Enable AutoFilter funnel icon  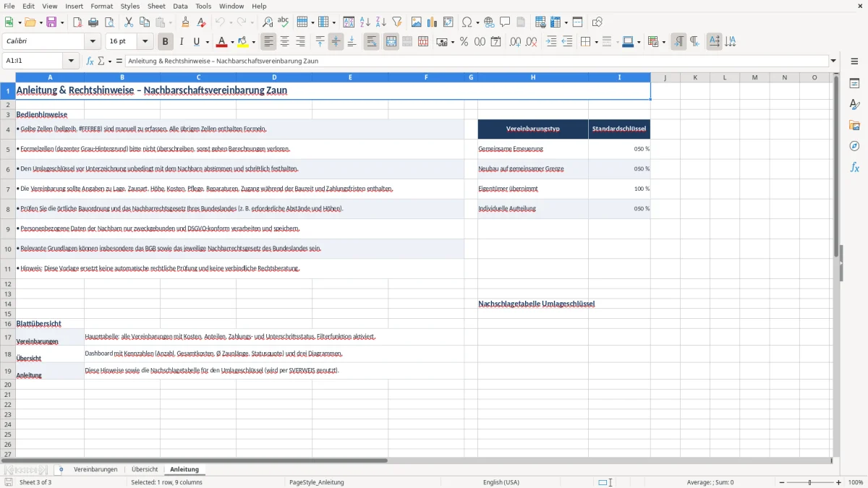click(397, 22)
